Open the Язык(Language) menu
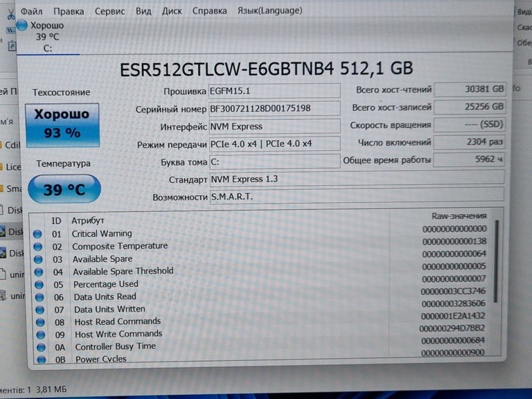 click(269, 11)
